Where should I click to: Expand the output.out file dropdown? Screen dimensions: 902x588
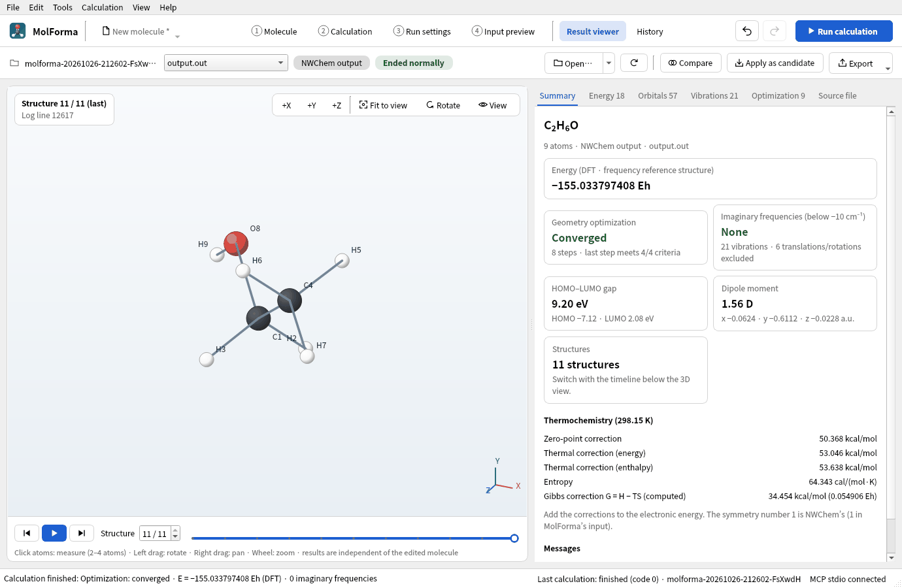[226, 63]
